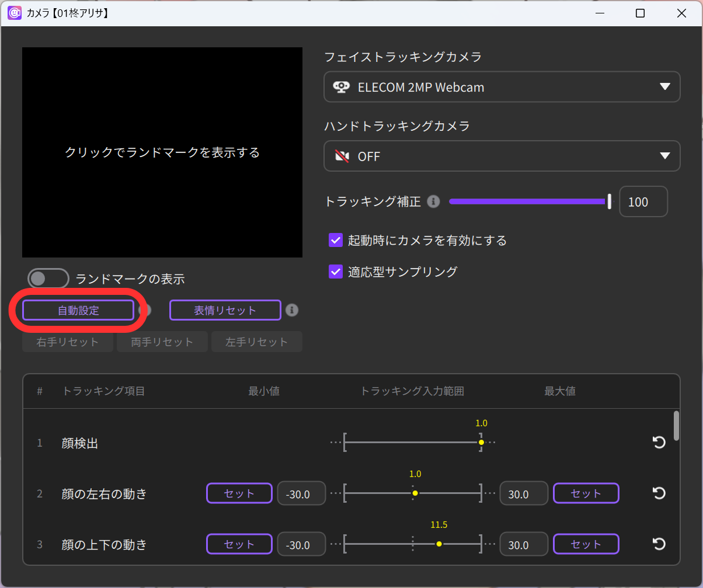Screen dimensions: 703x588
Task: Click the 両手リセット button
Action: tap(162, 342)
